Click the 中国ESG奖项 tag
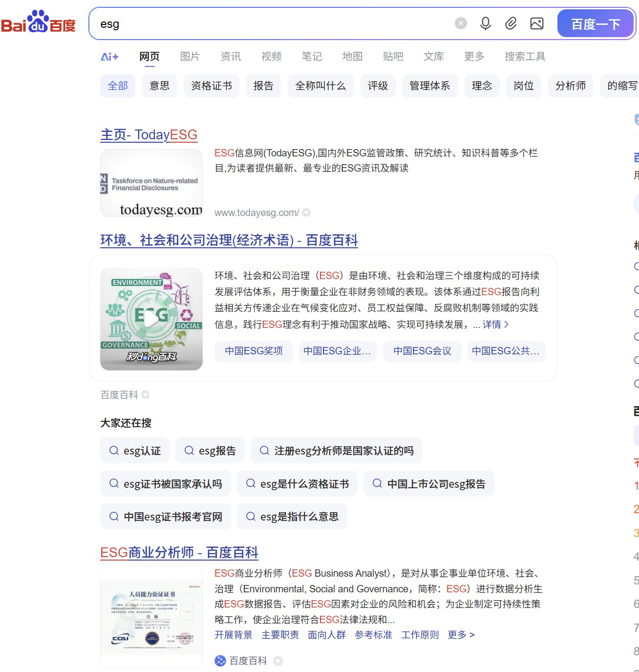 click(x=253, y=351)
